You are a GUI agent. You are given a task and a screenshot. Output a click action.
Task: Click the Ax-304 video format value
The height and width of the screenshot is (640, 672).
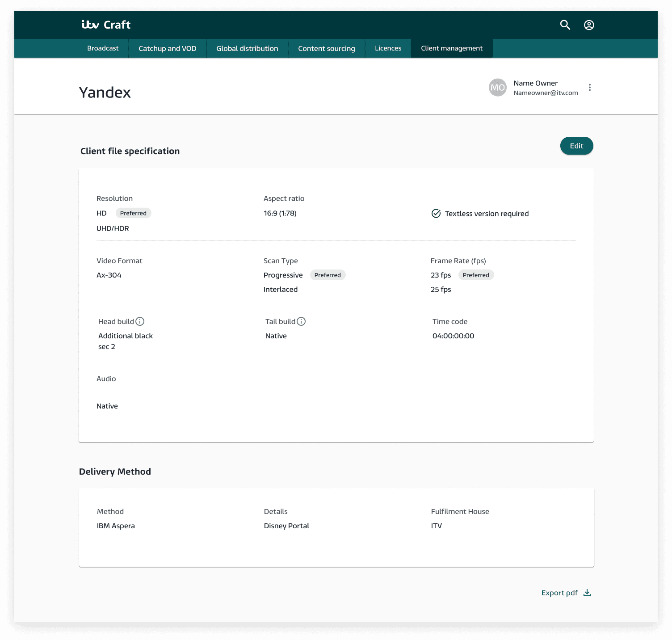pos(109,275)
